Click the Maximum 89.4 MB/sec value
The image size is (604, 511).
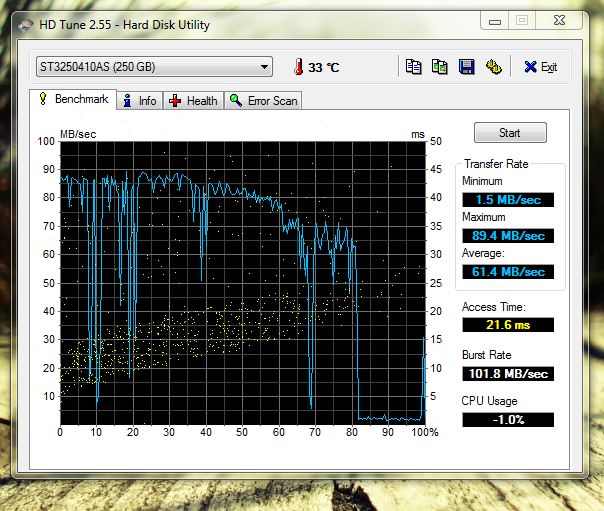coord(508,236)
